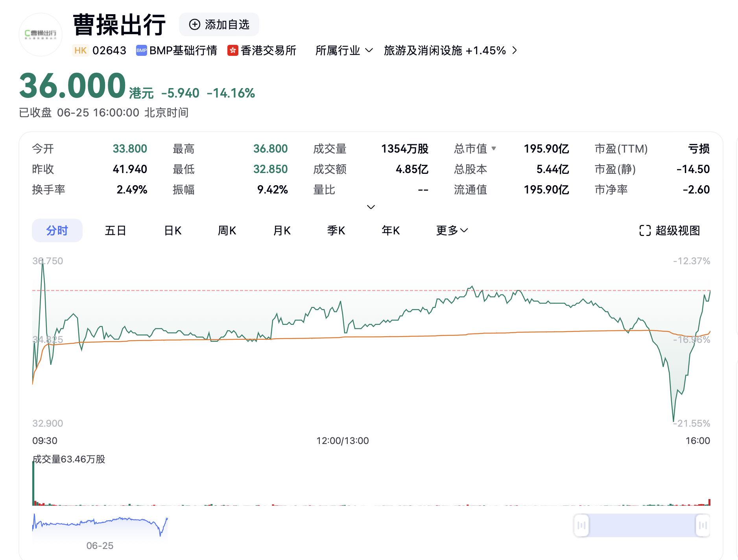Click the 流通值 label

[470, 190]
